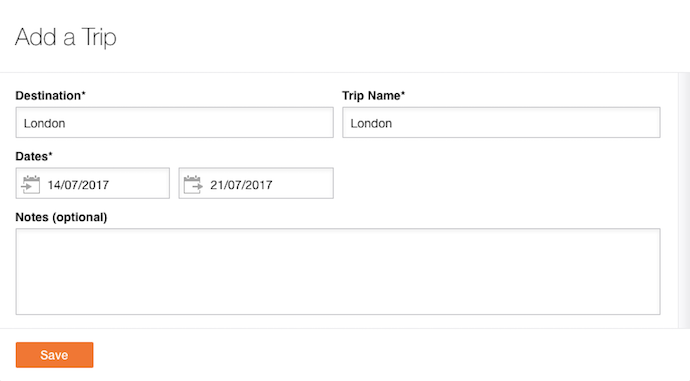This screenshot has width=690, height=381.
Task: Click the Trip Name* field label
Action: 374,95
